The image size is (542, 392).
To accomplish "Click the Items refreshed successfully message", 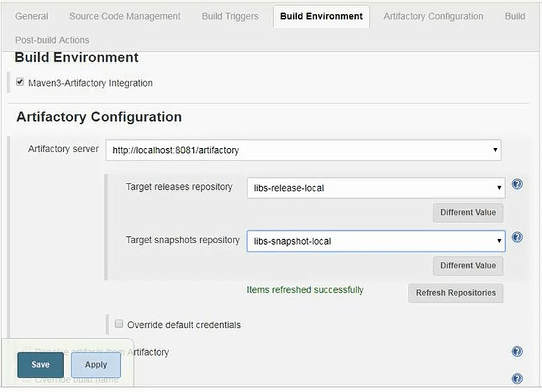I will 305,290.
